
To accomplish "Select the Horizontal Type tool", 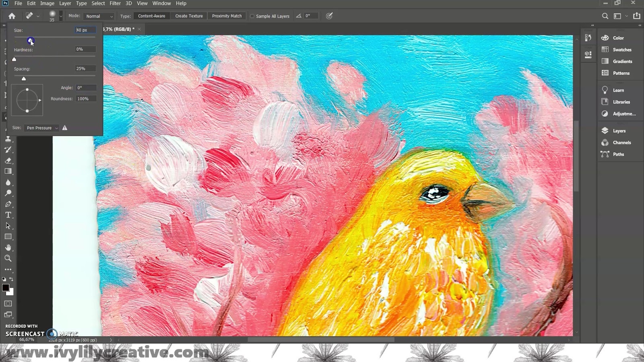I will (x=8, y=215).
